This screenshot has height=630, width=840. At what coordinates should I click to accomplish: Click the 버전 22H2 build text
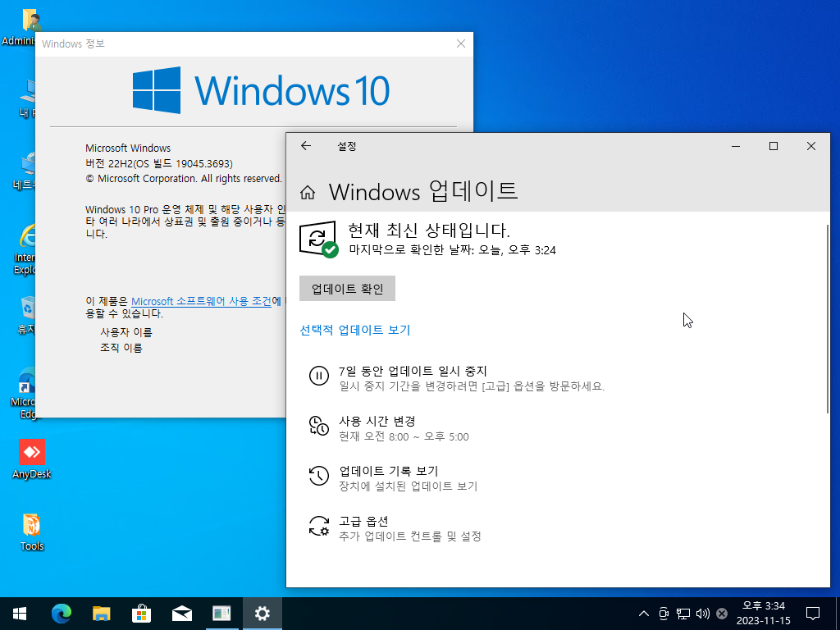click(159, 163)
